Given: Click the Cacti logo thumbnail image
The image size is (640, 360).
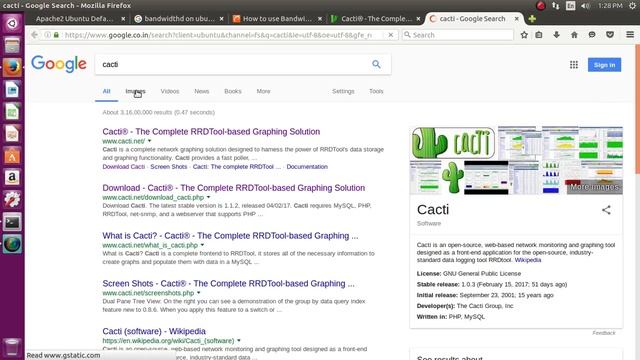Looking at the screenshot, I should click(x=453, y=143).
